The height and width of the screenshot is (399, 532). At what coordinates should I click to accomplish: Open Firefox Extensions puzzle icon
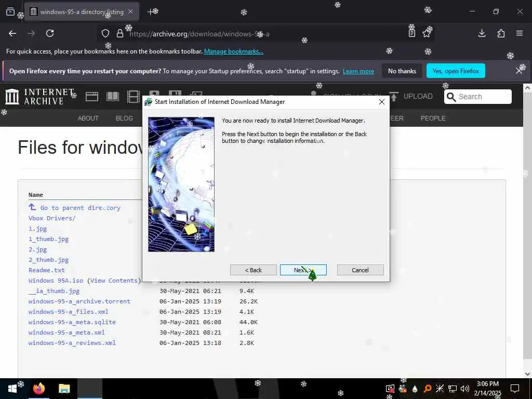click(501, 33)
